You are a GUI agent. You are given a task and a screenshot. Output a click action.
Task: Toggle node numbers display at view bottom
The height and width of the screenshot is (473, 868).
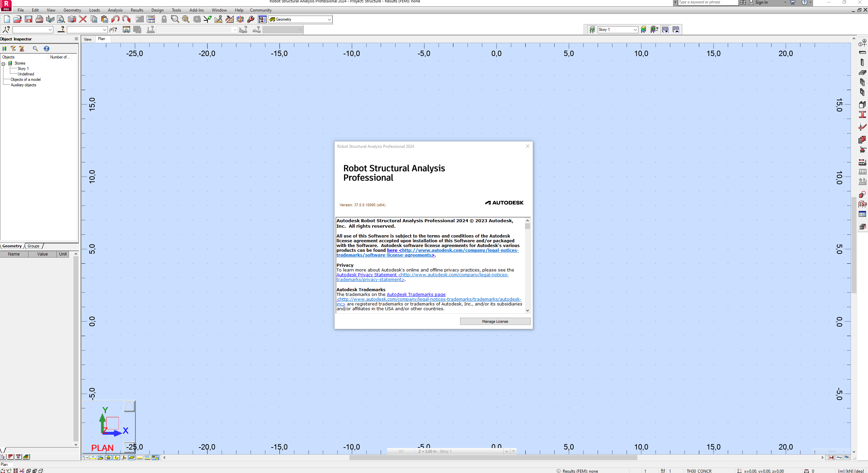(x=85, y=457)
